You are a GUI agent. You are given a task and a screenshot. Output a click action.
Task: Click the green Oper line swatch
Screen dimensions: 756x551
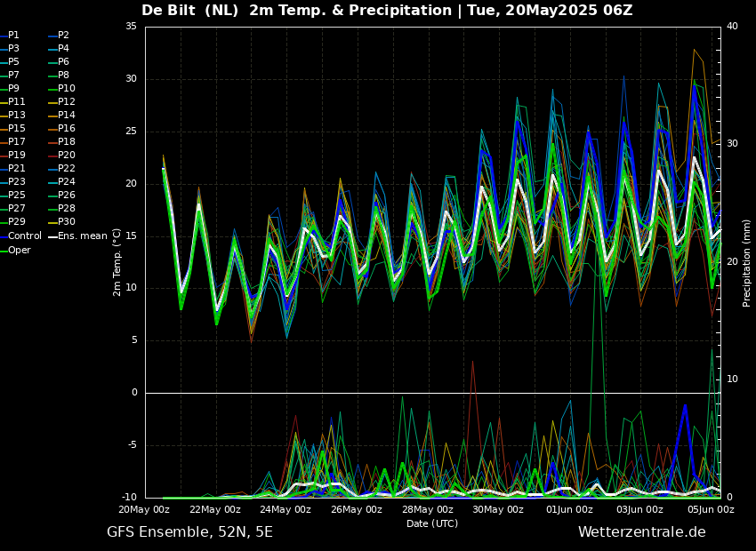click(x=4, y=250)
